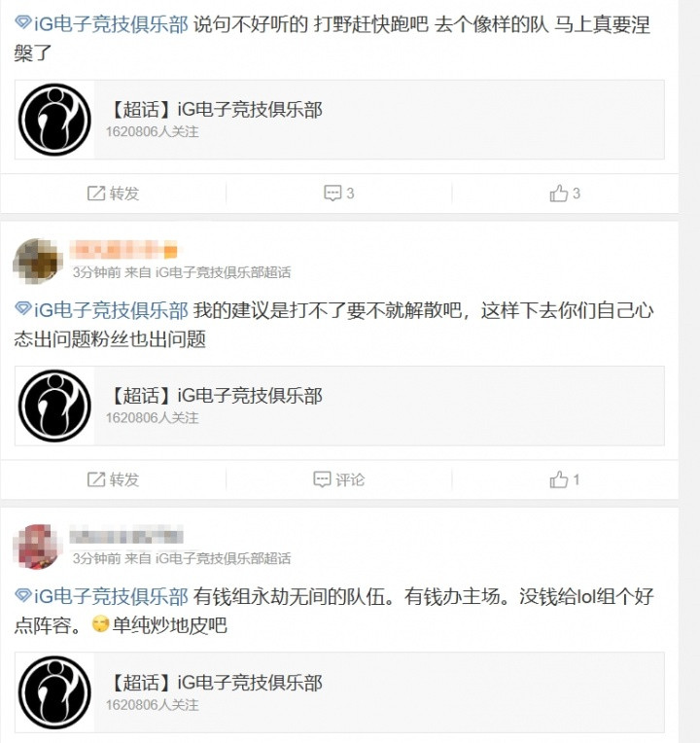This screenshot has width=700, height=743.
Task: View the third poster's pixelated red avatar
Action: (x=38, y=547)
